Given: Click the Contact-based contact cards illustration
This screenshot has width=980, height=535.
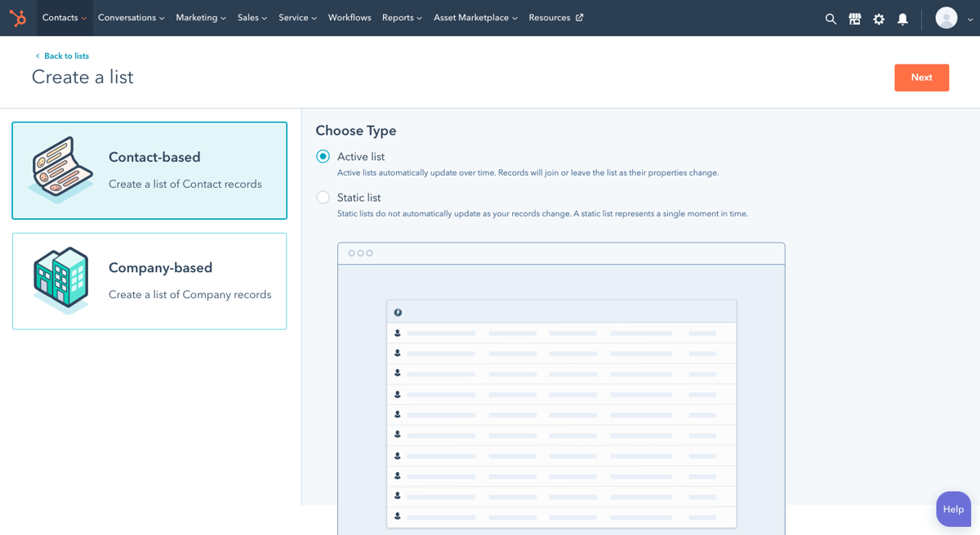Looking at the screenshot, I should click(x=61, y=169).
